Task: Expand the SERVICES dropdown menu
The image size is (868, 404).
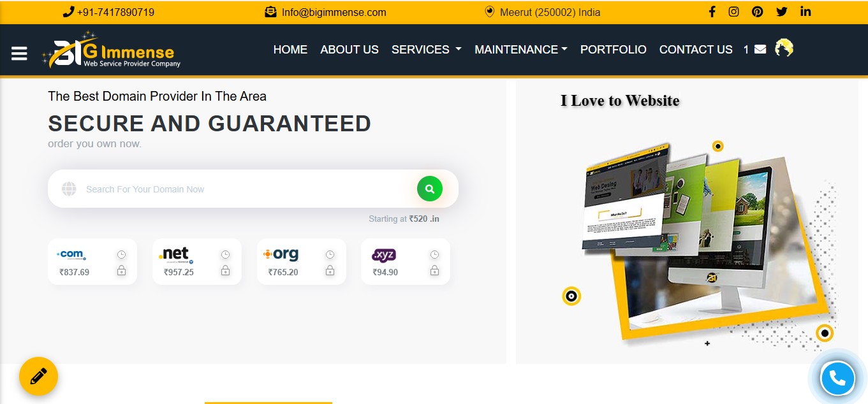Action: tap(426, 50)
